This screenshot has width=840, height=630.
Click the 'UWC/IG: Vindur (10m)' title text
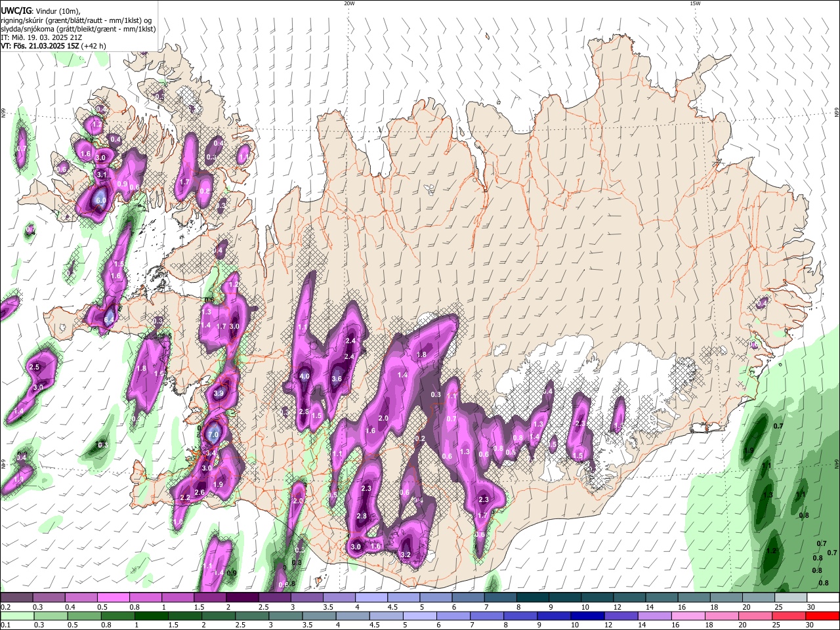(x=40, y=11)
